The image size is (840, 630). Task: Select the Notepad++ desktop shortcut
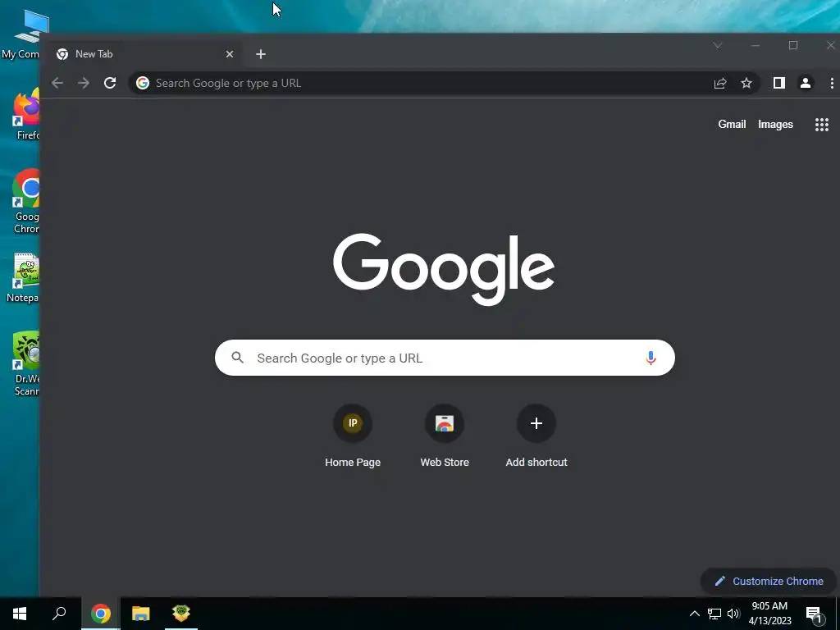pyautogui.click(x=24, y=277)
